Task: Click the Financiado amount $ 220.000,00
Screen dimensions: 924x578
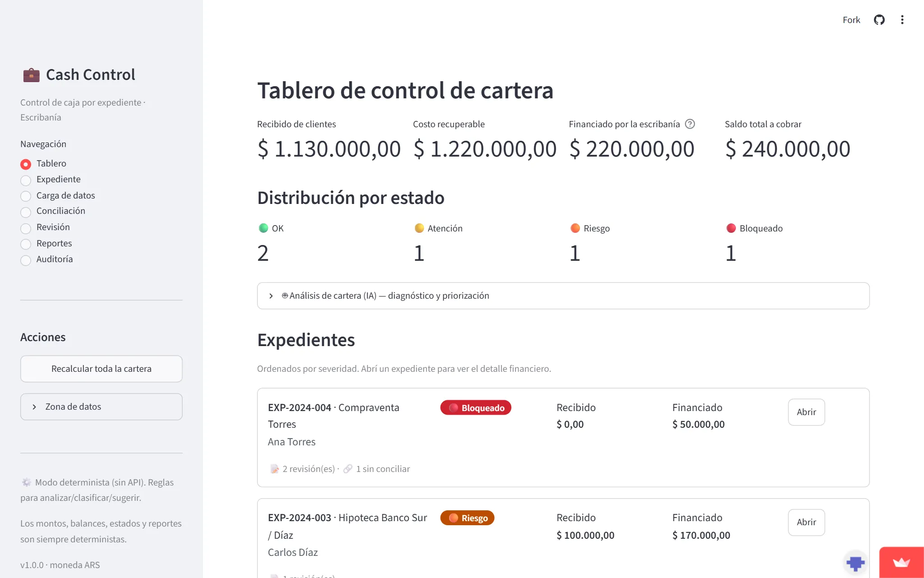Action: (631, 149)
